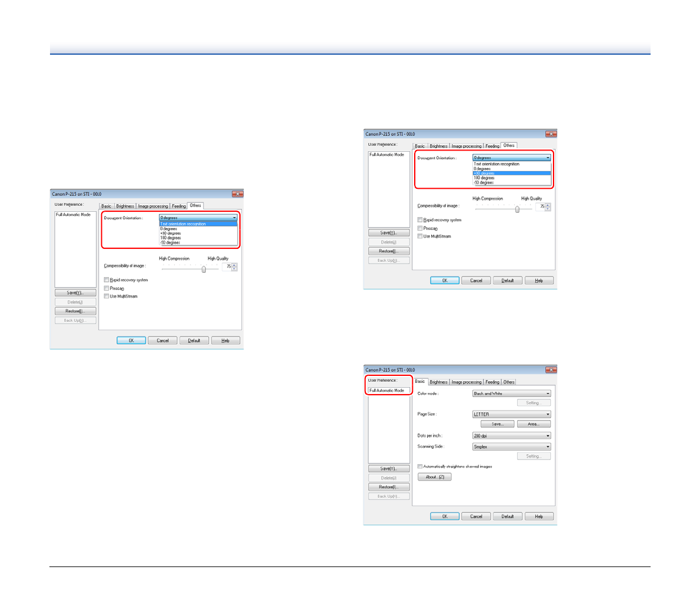Enable Rapid recovery system in Text orientation dialog
Viewport: 700px width, 600px height.
[x=106, y=280]
